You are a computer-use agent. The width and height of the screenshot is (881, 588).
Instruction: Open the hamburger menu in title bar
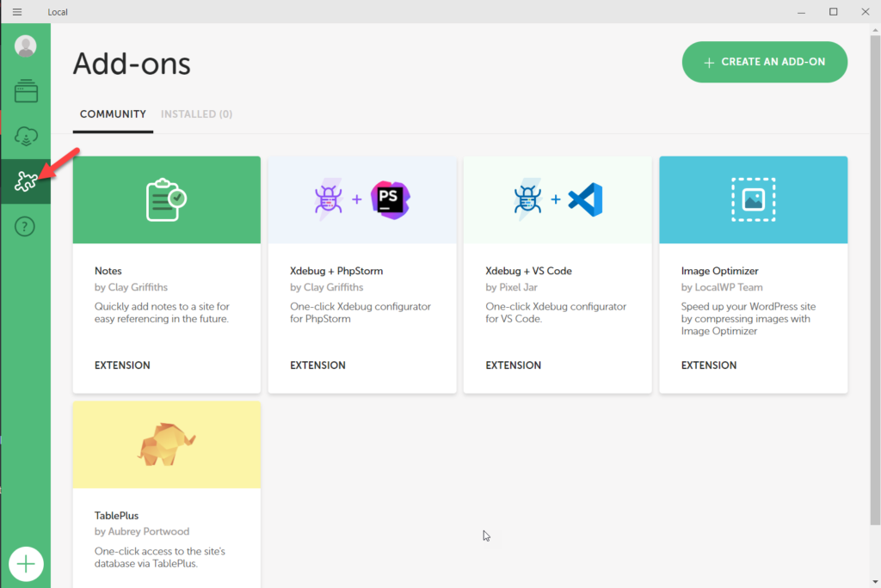click(x=17, y=12)
